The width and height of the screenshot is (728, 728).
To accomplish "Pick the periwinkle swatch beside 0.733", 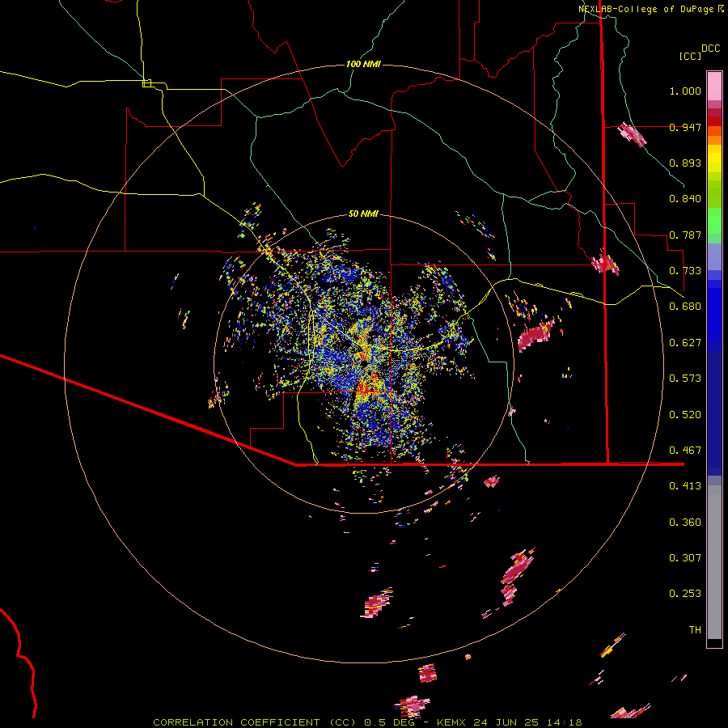I will [714, 256].
